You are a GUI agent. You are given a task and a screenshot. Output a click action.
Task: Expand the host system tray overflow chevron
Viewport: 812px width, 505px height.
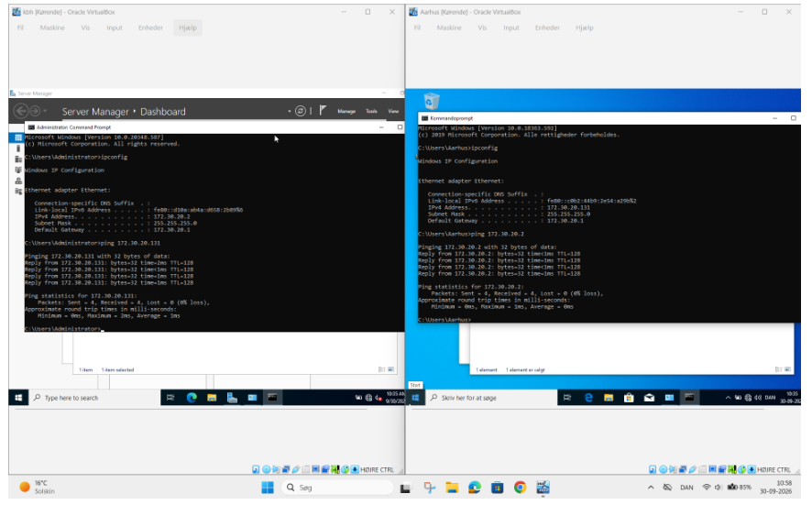[651, 488]
